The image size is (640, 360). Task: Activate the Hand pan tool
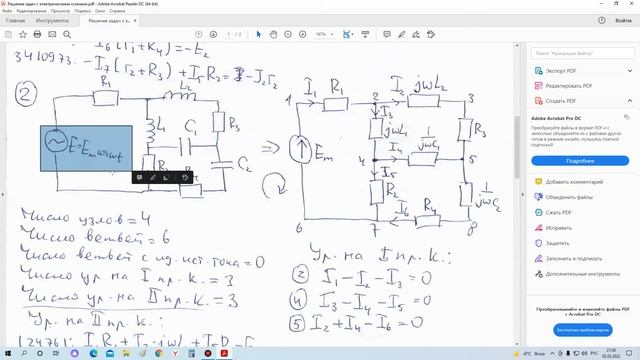tap(273, 35)
